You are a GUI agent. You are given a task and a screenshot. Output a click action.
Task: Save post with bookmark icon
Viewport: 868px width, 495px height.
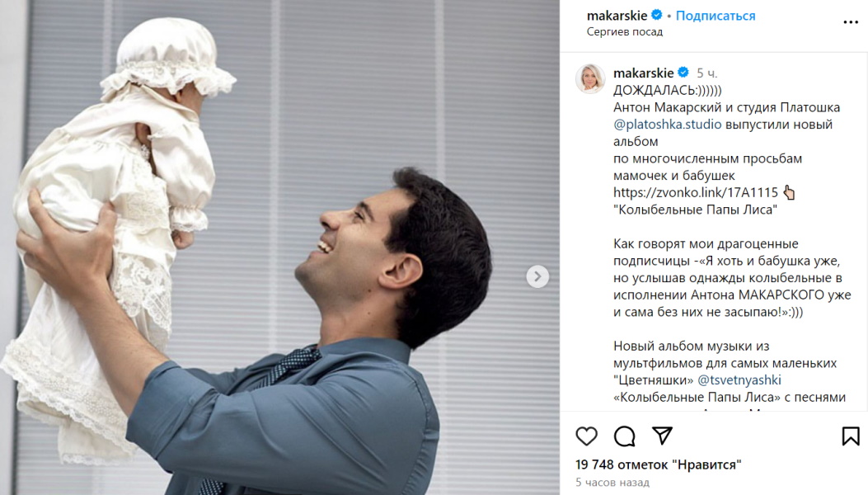tap(851, 436)
